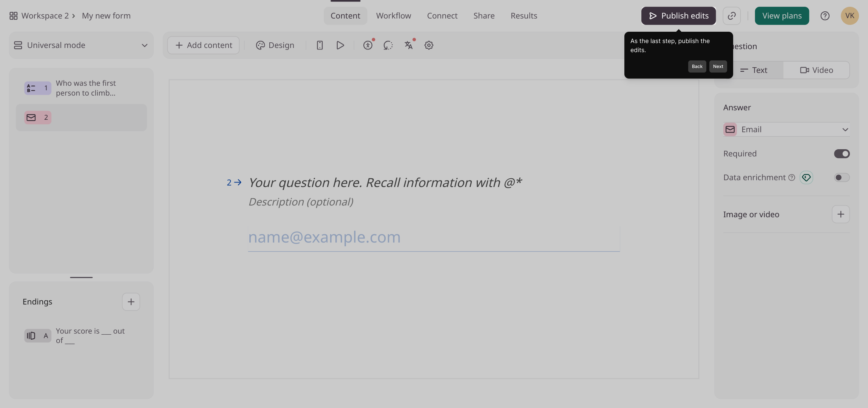The height and width of the screenshot is (408, 868).
Task: Select the Text question format tab
Action: 754,70
